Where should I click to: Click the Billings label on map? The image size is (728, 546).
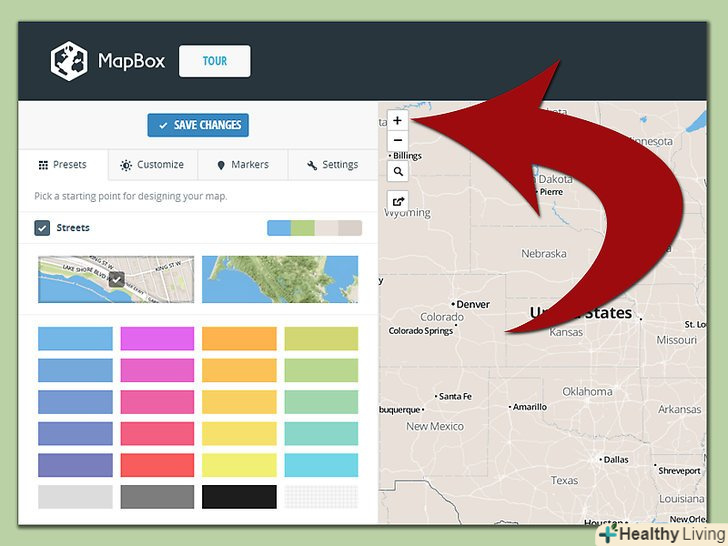(407, 156)
